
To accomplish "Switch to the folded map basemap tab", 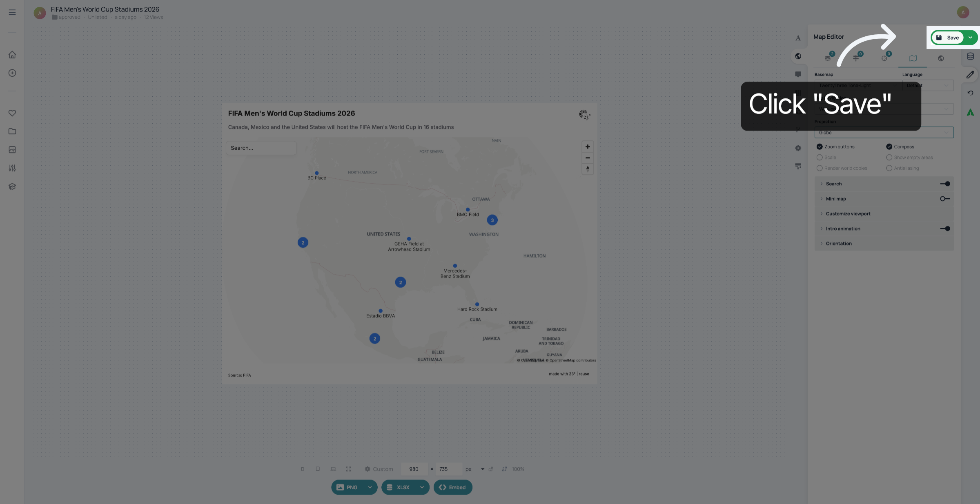I will pos(913,58).
